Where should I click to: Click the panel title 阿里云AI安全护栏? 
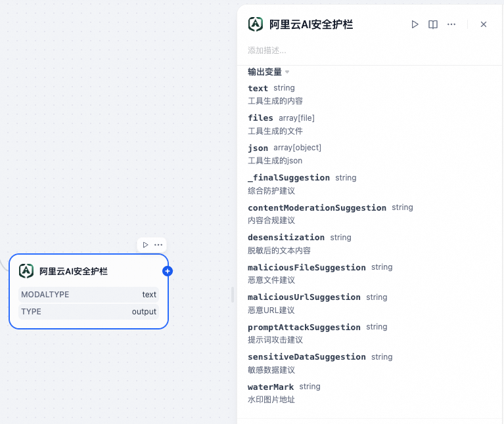tap(311, 24)
